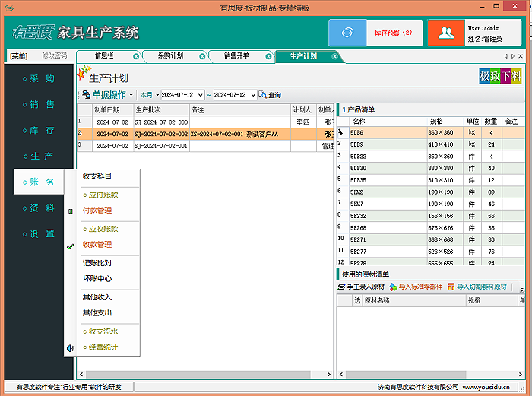Select 其他支出 menu entry
Viewport: 532px width, 396px height.
click(x=97, y=313)
